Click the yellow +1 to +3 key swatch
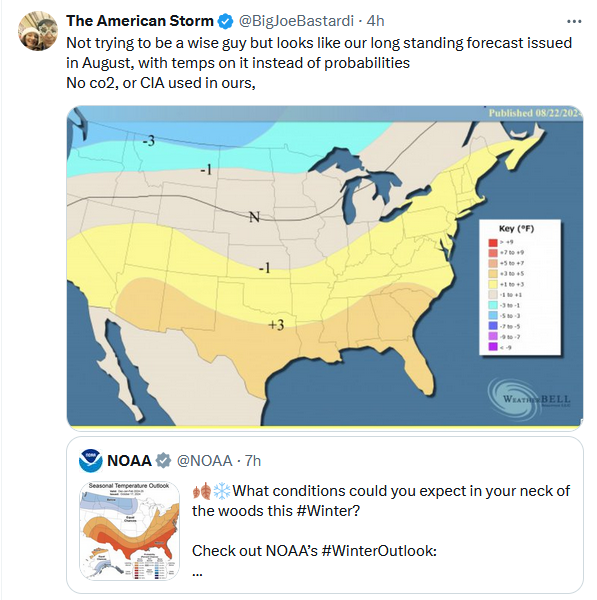 click(x=493, y=284)
